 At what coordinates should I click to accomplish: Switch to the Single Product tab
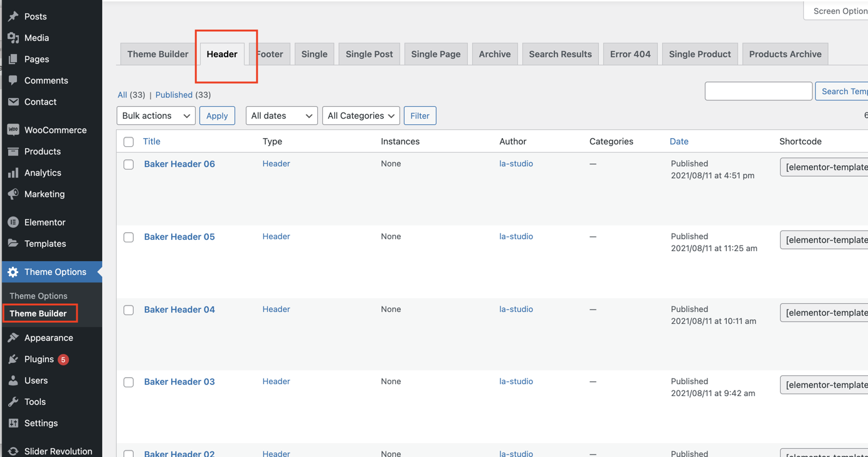(x=699, y=54)
